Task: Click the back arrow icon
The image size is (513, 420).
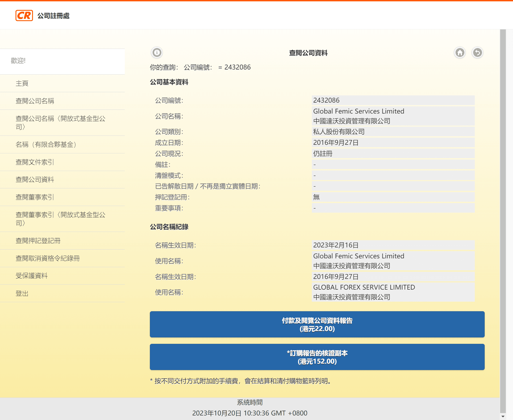Action: coord(477,52)
